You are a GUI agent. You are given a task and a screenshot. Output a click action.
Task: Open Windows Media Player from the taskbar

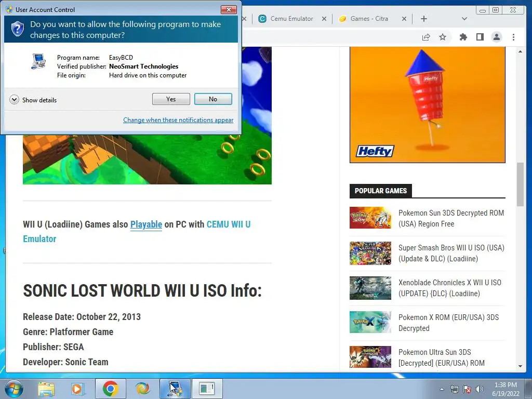coord(78,389)
